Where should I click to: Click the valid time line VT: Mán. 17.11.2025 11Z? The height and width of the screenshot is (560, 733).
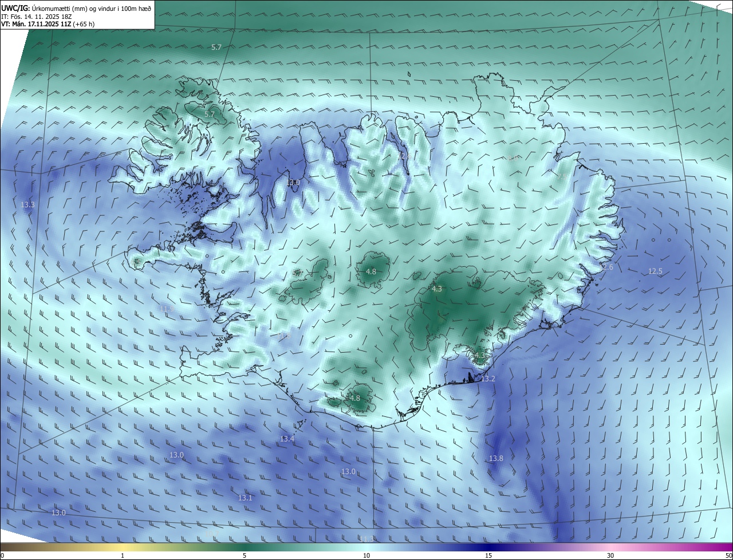coord(48,24)
